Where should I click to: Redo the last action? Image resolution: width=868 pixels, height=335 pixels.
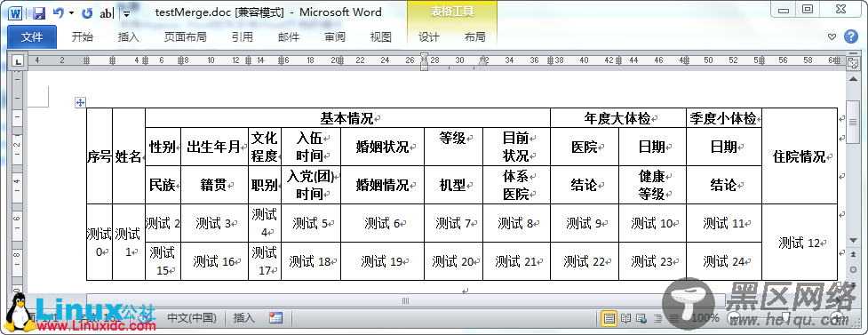(x=87, y=12)
